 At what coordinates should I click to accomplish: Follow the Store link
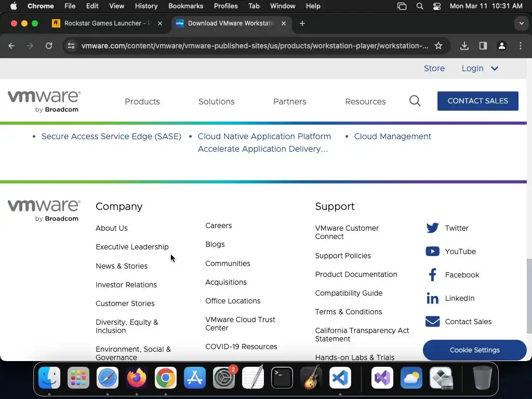coord(434,69)
